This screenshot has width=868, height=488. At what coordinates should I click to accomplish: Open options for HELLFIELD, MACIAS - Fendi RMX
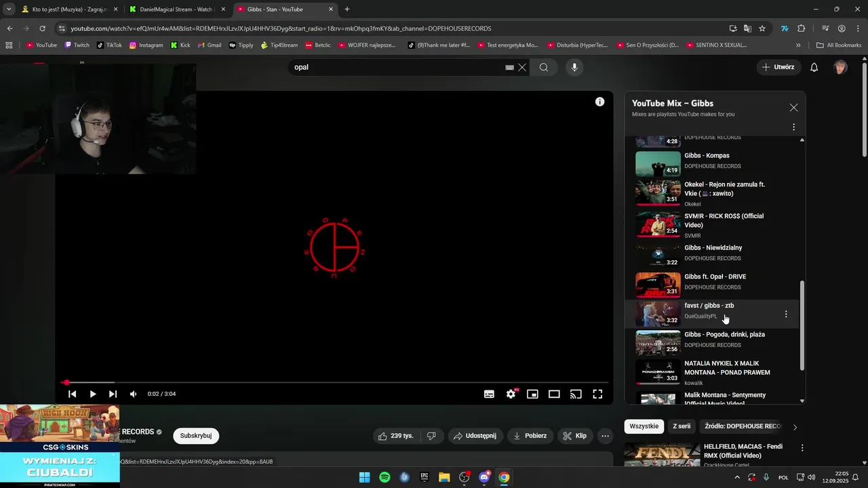click(802, 448)
